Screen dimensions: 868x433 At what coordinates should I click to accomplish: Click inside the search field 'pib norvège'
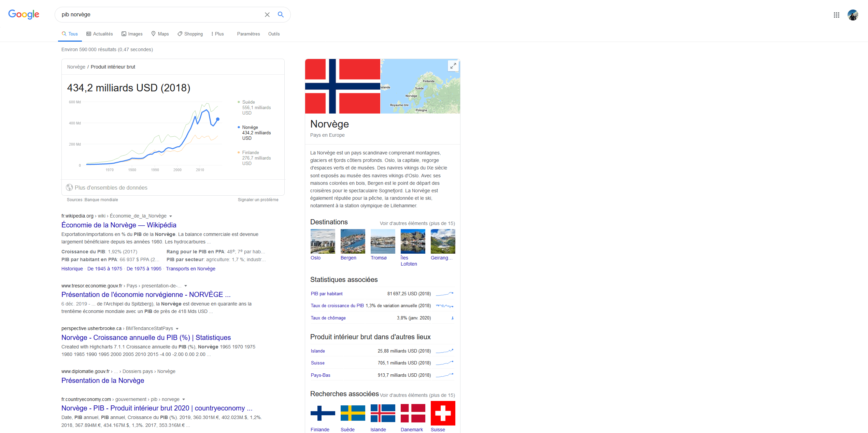tap(160, 15)
